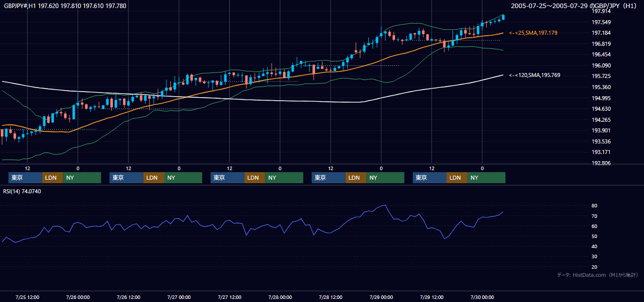Screen dimensions: 644x302
Task: Click the 193.171 price axis value
Action: (602, 152)
